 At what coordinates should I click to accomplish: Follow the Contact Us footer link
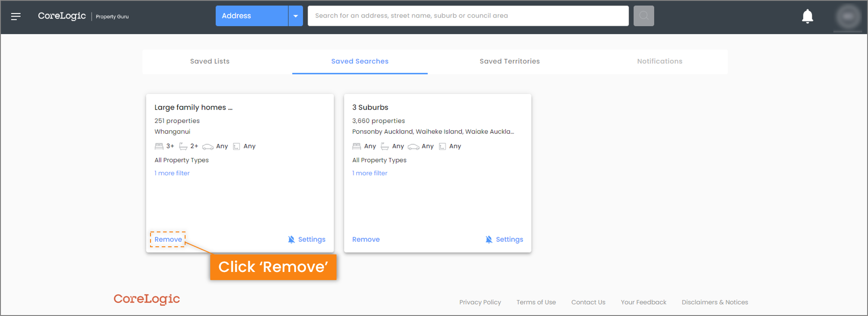coord(588,302)
